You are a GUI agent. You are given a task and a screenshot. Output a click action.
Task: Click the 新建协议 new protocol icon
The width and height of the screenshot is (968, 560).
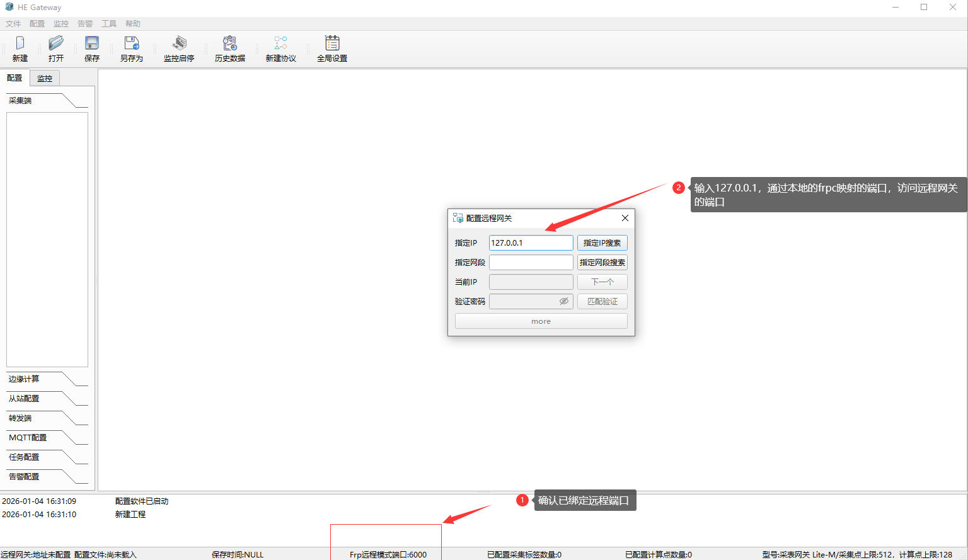[x=280, y=43]
